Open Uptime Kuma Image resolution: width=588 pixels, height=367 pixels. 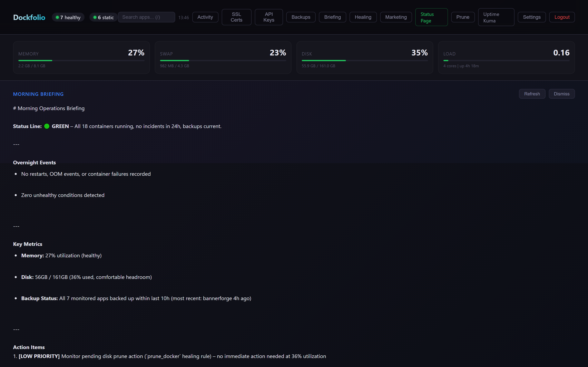pos(496,17)
